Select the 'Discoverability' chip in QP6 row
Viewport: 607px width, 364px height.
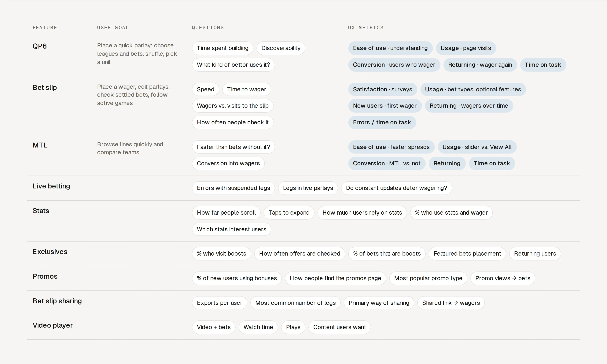[281, 48]
